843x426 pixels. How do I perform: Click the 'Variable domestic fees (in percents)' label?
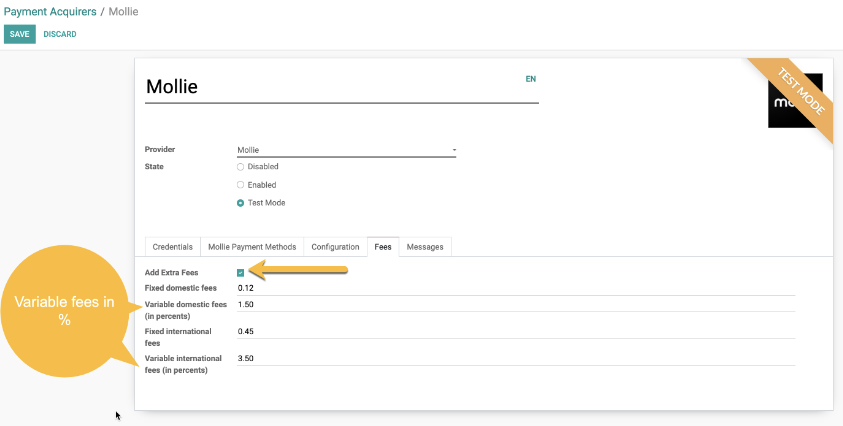[186, 310]
